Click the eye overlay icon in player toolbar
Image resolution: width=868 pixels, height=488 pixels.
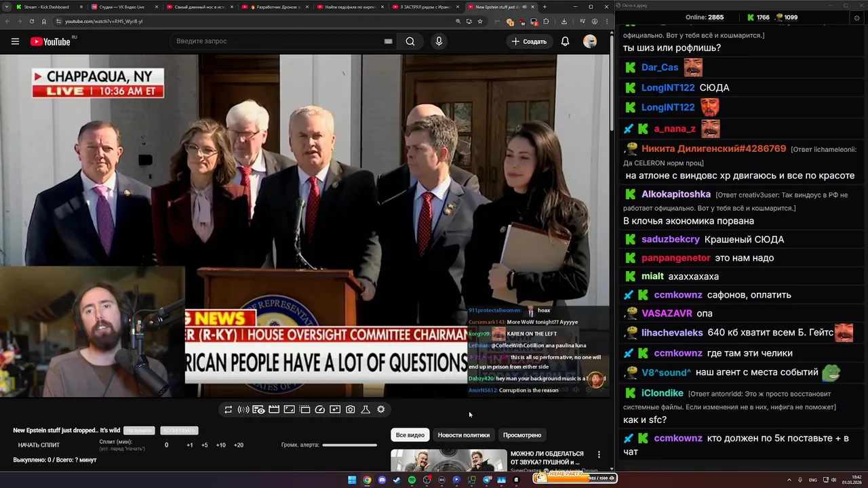pos(258,409)
